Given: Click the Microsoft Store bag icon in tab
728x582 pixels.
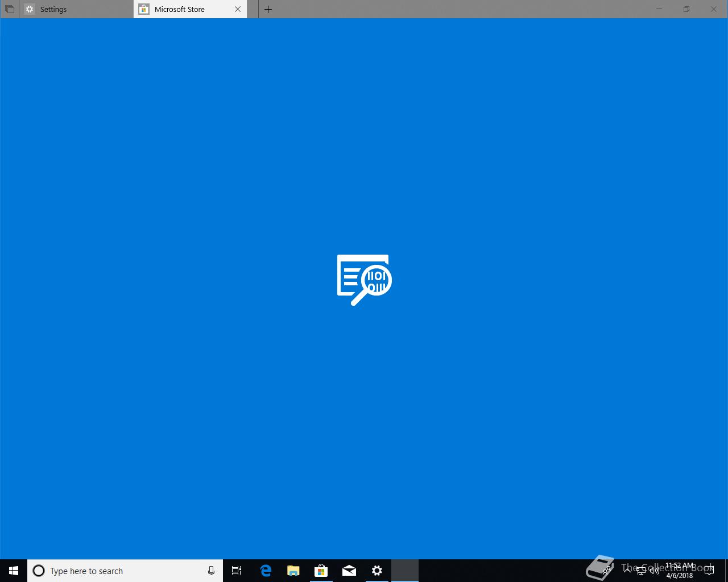Looking at the screenshot, I should click(x=144, y=9).
